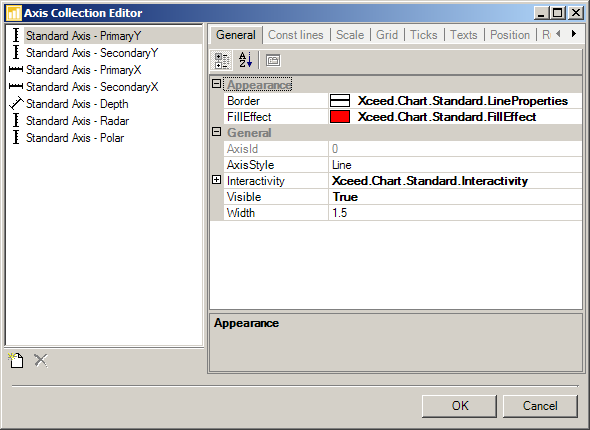The width and height of the screenshot is (590, 430).
Task: Expand the Interactivity property
Action: 216,180
